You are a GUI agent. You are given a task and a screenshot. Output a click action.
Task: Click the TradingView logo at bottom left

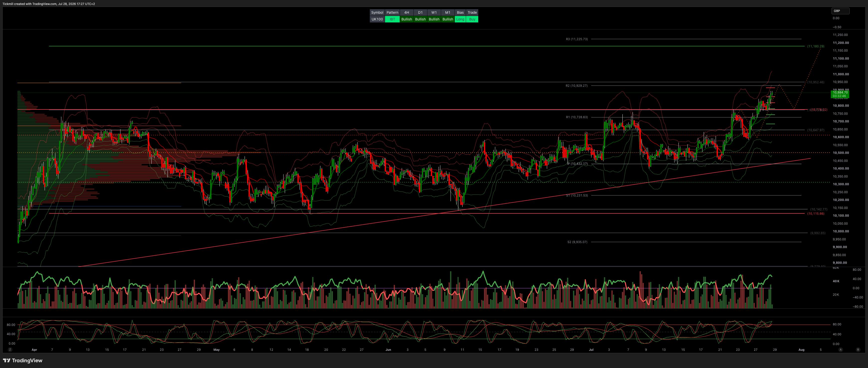23,361
